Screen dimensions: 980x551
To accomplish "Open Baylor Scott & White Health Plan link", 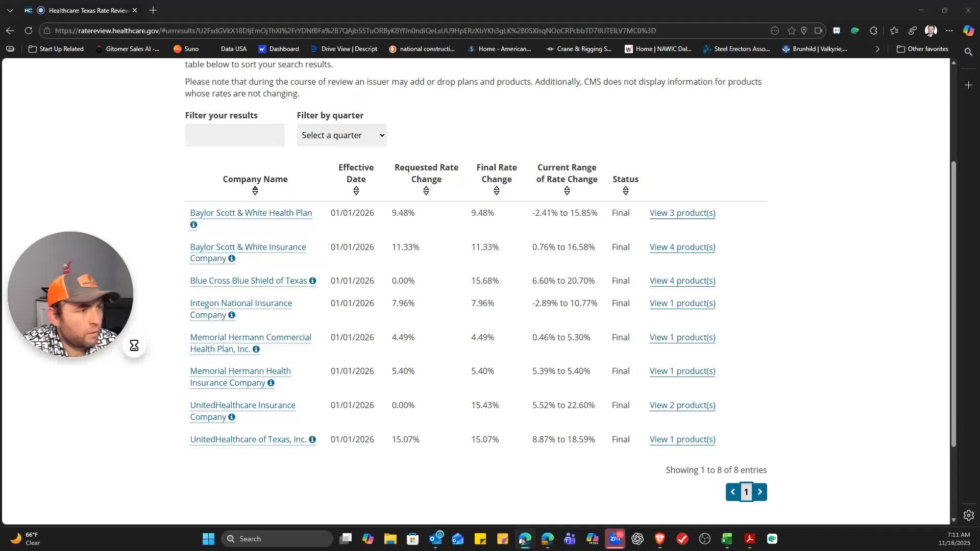I will 251,213.
